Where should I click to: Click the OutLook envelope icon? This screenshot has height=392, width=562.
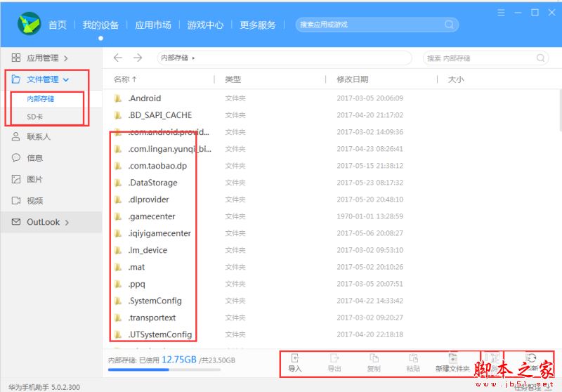(x=15, y=222)
